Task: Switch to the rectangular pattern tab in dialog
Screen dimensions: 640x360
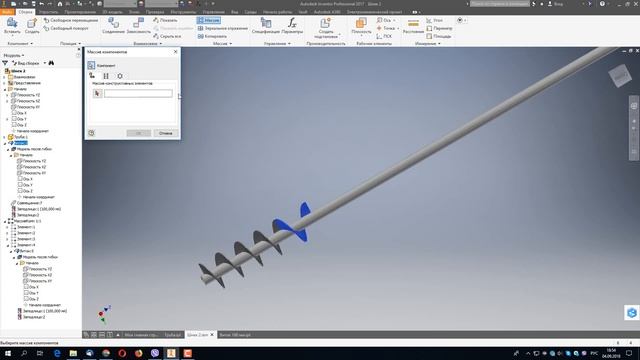Action: pyautogui.click(x=106, y=76)
